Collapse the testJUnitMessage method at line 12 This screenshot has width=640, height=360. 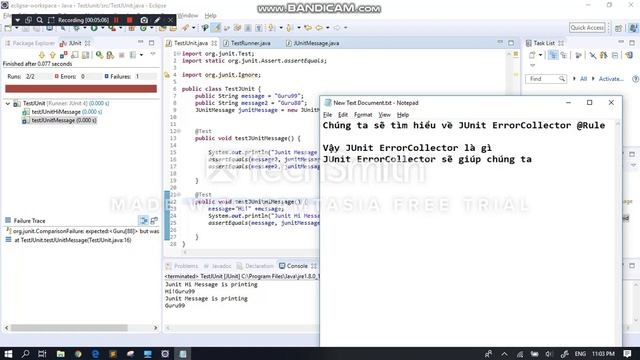[x=179, y=131]
